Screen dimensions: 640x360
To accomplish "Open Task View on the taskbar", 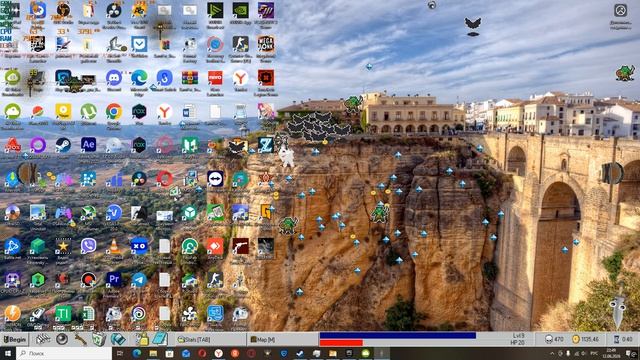I will [x=120, y=353].
